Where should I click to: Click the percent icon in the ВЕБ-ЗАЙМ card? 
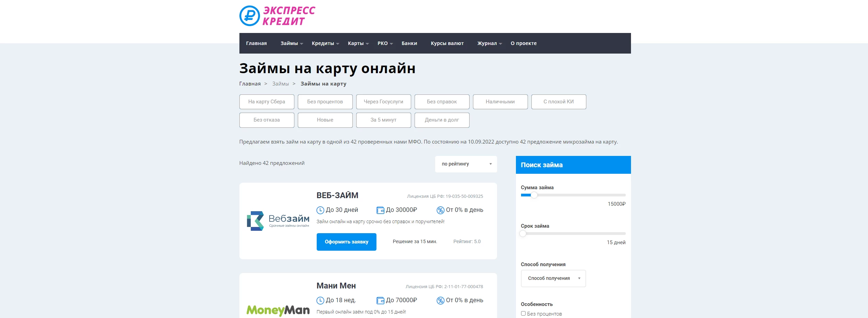coord(440,210)
